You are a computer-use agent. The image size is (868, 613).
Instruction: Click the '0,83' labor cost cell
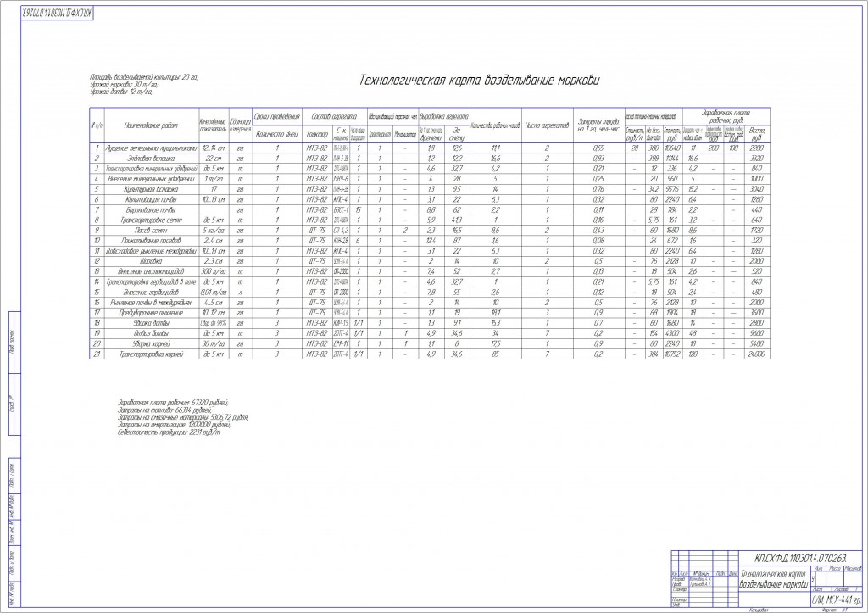click(x=598, y=159)
